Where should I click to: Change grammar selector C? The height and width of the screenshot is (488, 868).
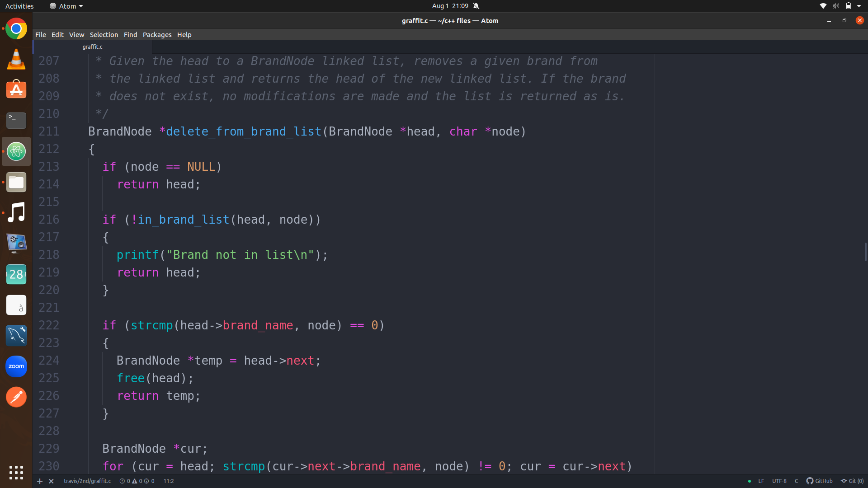[797, 481]
